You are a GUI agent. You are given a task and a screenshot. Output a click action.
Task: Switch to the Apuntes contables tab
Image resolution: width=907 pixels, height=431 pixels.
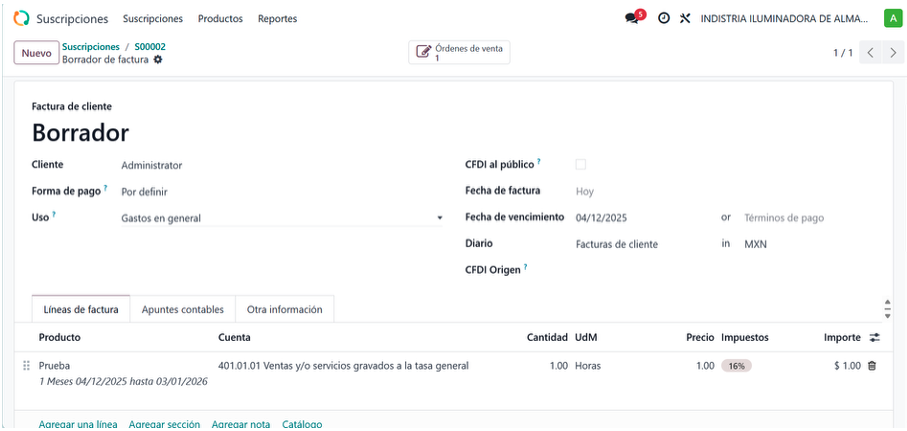coord(183,310)
